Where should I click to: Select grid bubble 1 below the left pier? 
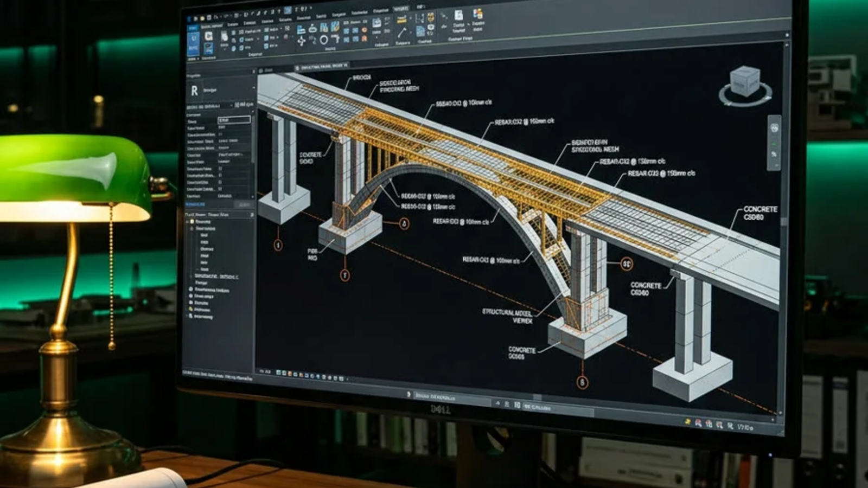[278, 245]
